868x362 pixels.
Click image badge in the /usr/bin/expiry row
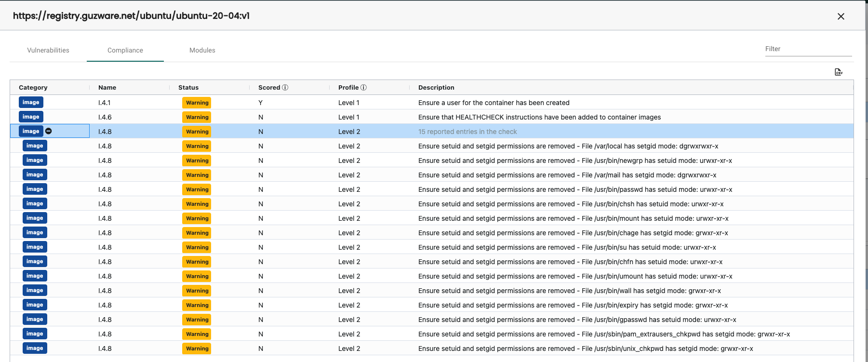(x=35, y=305)
